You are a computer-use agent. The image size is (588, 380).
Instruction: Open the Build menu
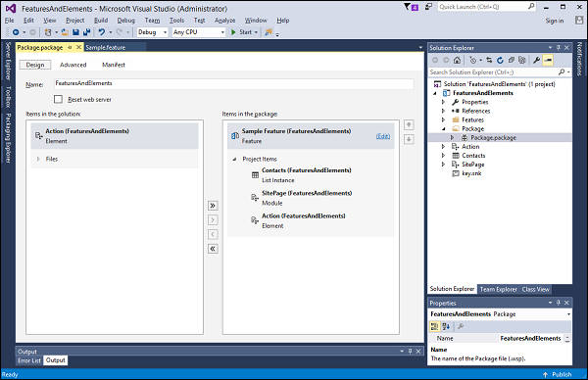click(x=101, y=21)
